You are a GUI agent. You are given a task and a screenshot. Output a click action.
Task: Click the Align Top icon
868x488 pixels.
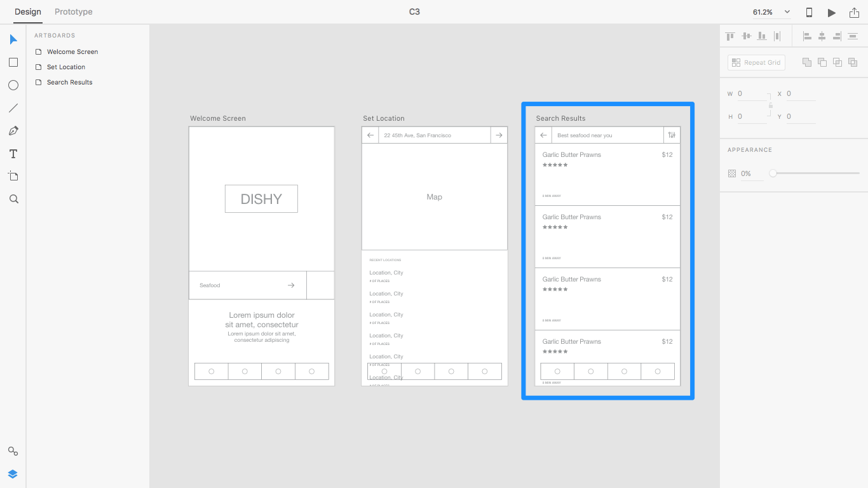[730, 36]
